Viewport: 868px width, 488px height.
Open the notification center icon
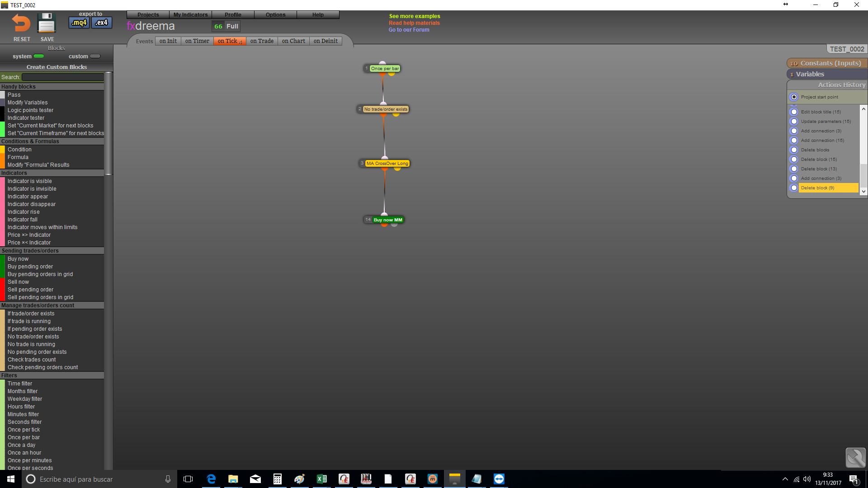pyautogui.click(x=854, y=479)
